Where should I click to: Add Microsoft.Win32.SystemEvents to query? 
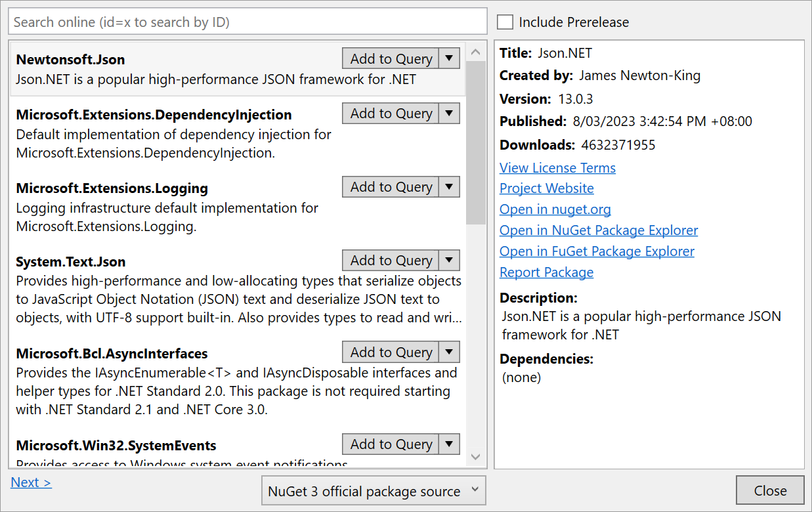pyautogui.click(x=391, y=444)
